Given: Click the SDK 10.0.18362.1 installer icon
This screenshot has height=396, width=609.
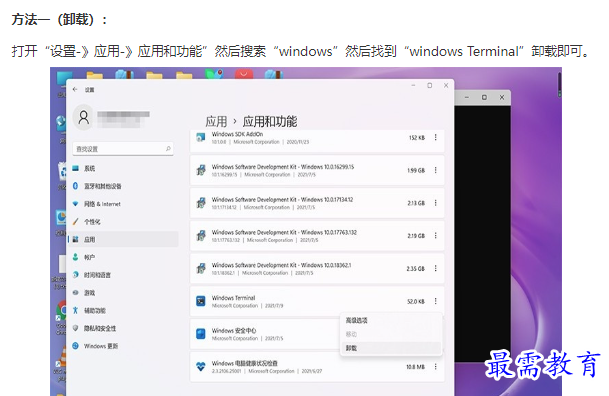Looking at the screenshot, I should [201, 268].
